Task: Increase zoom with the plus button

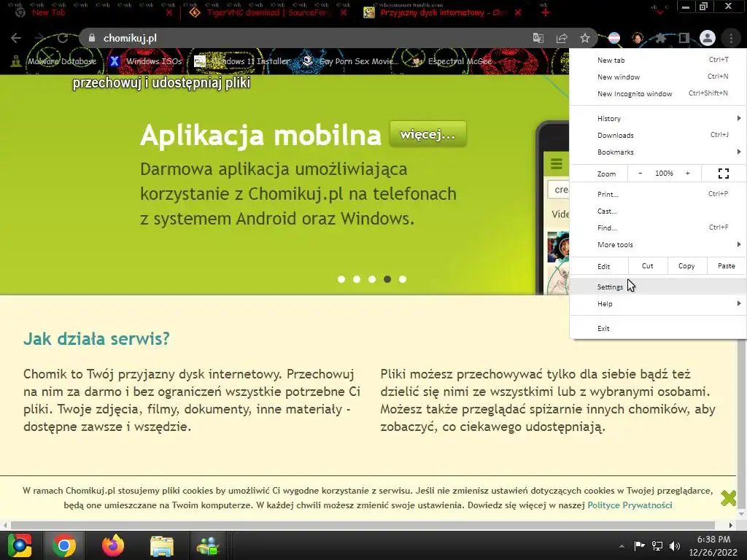Action: (x=687, y=174)
